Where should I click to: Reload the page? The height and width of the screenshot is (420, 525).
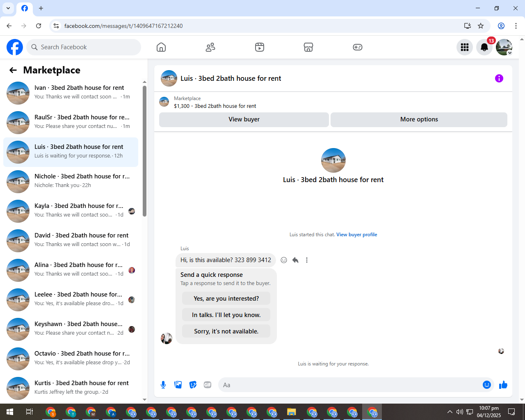(39, 26)
